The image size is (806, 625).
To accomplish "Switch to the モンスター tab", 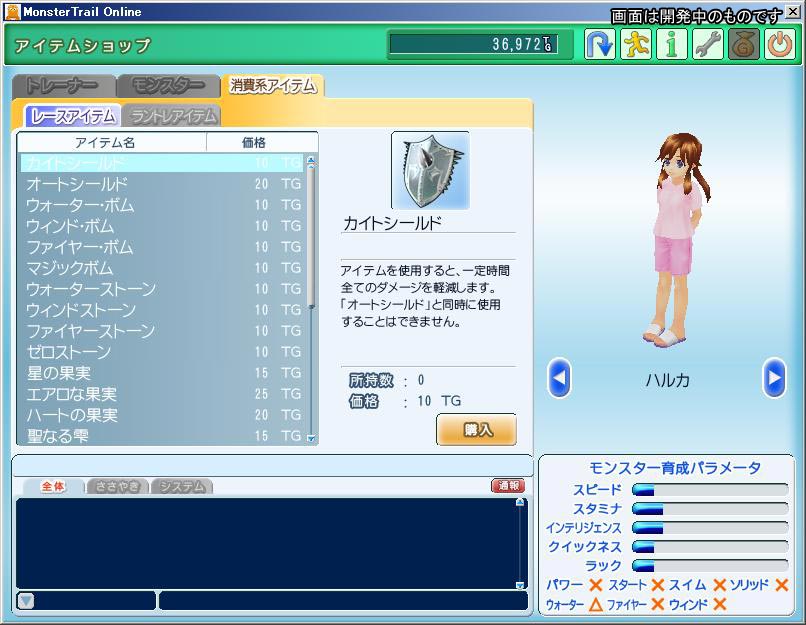I will (169, 85).
